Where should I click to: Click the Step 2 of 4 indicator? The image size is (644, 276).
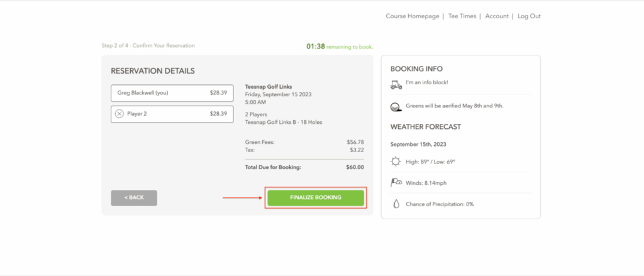coord(148,45)
